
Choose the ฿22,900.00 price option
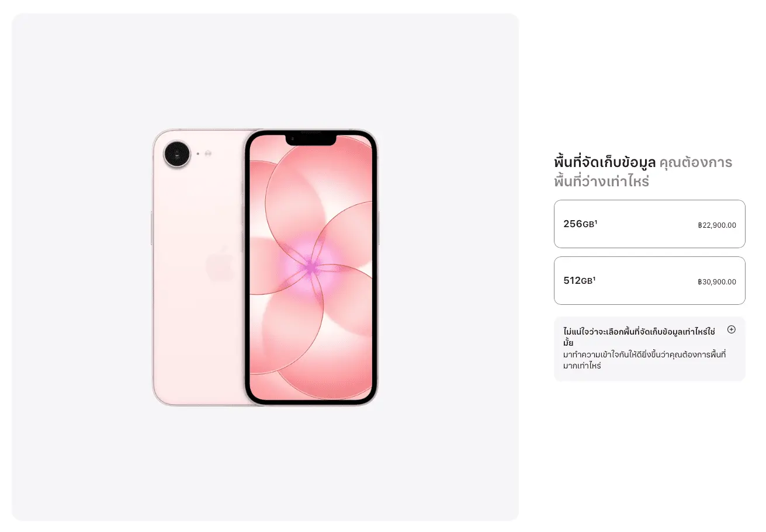(717, 225)
